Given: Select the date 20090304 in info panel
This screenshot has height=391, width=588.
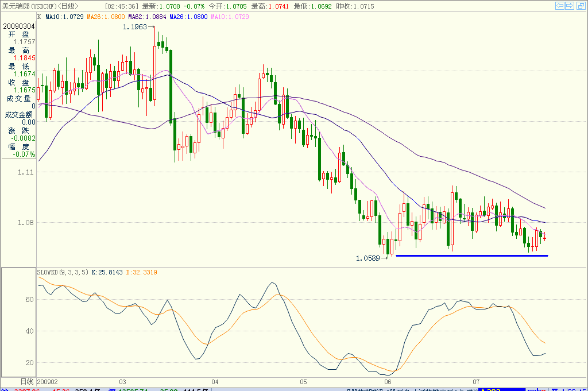Looking at the screenshot, I should coord(19,26).
